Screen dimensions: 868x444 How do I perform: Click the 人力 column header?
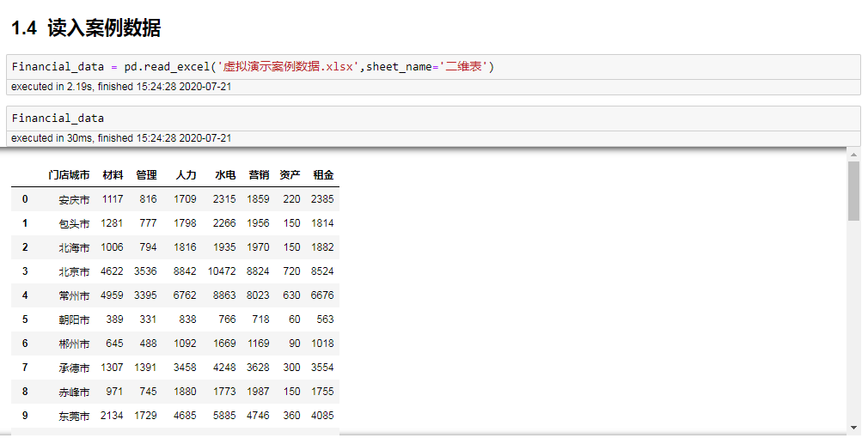point(186,174)
